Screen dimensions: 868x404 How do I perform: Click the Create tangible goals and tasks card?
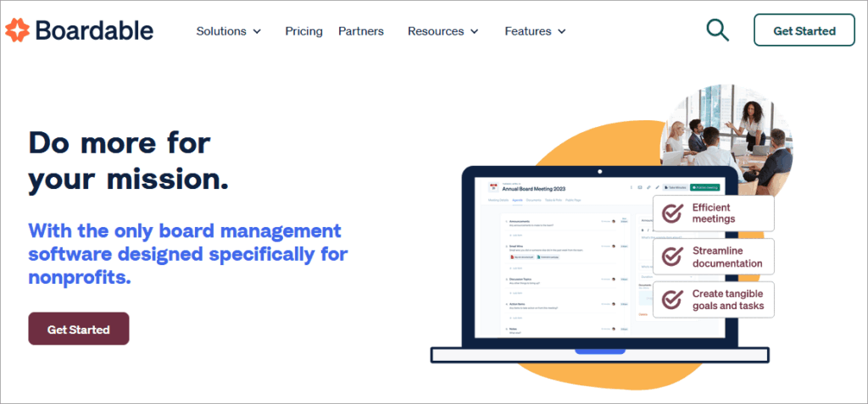click(x=714, y=300)
